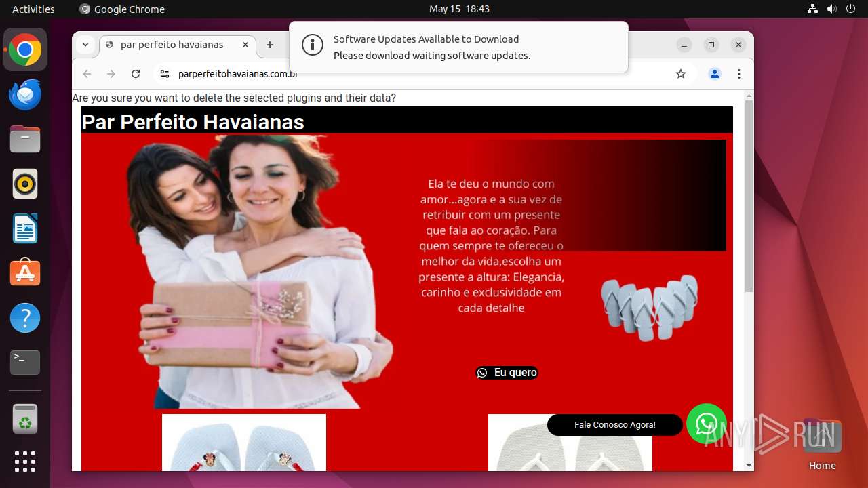The width and height of the screenshot is (868, 488).
Task: Click the mother and daughter gift photo
Action: point(261,271)
